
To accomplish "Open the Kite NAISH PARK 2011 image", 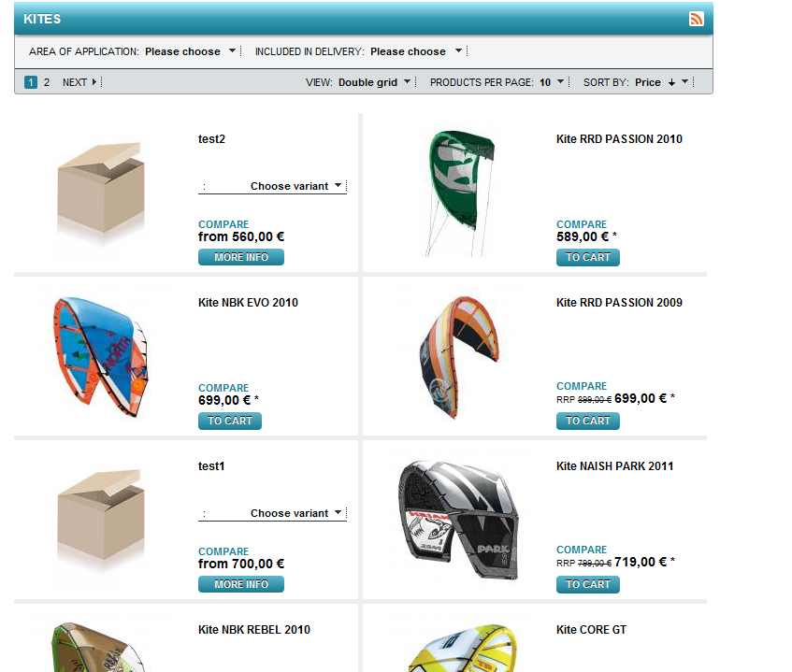I will pos(458,520).
